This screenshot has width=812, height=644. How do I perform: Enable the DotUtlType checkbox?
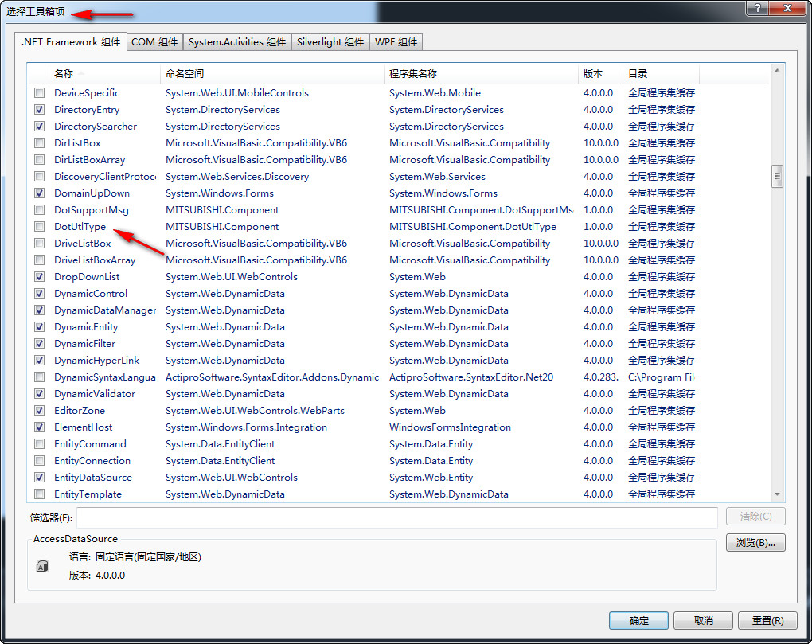39,227
